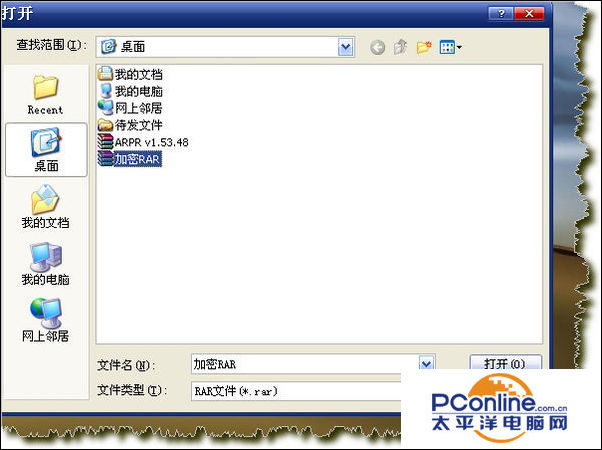The height and width of the screenshot is (450, 602).
Task: Open the Recent shortcut in places bar
Action: pos(45,94)
